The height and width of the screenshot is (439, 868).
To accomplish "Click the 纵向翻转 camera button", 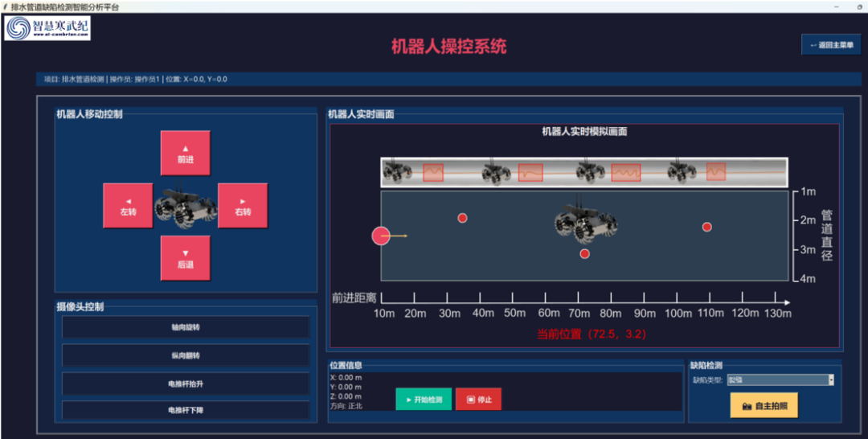I will tap(186, 355).
